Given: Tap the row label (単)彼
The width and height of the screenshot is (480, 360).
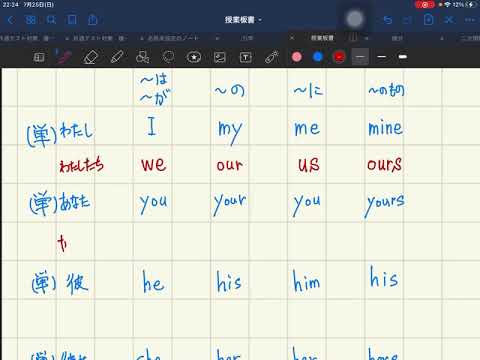Looking at the screenshot, I should (x=60, y=283).
